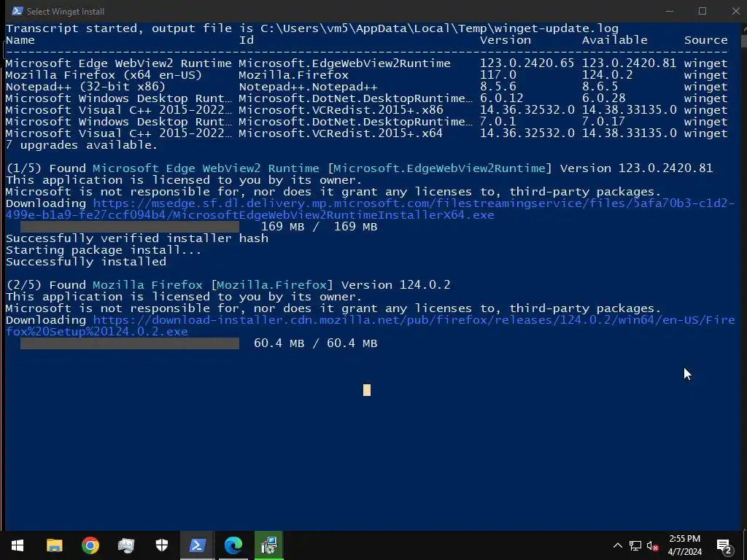This screenshot has width=747, height=560.
Task: Open network status tray icon
Action: pyautogui.click(x=635, y=545)
